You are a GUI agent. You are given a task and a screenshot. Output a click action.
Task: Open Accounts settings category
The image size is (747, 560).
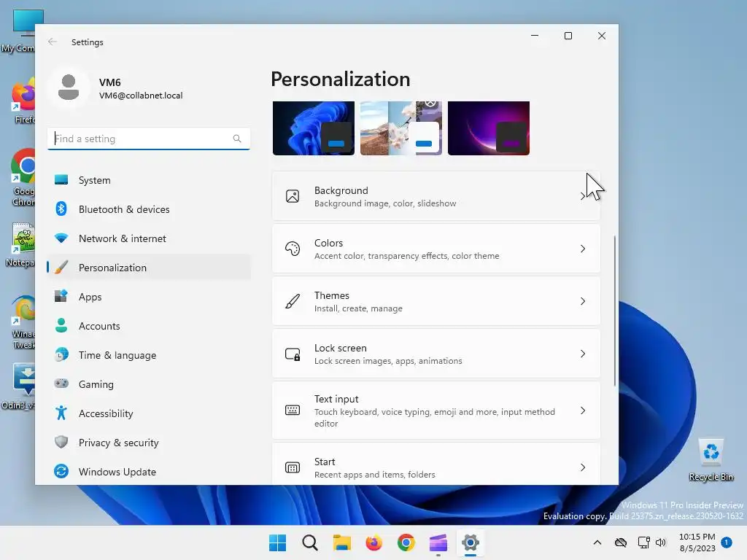pyautogui.click(x=149, y=326)
